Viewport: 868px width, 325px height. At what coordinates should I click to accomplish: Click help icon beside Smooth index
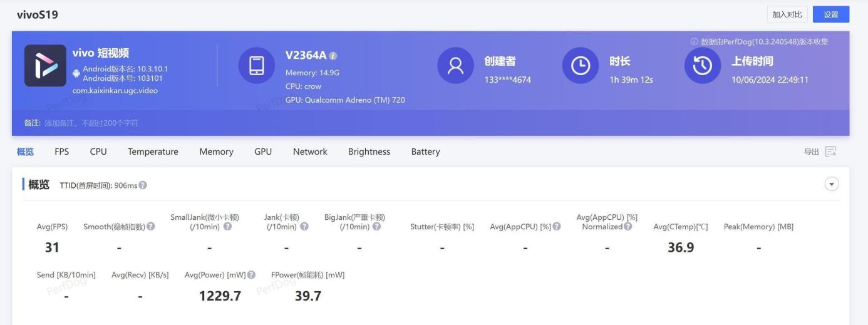[x=151, y=227]
